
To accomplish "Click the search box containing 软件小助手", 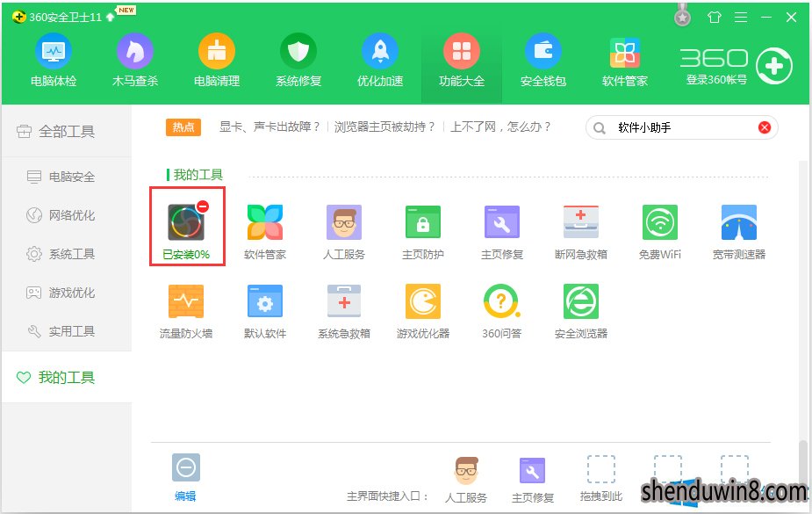I will [x=681, y=127].
